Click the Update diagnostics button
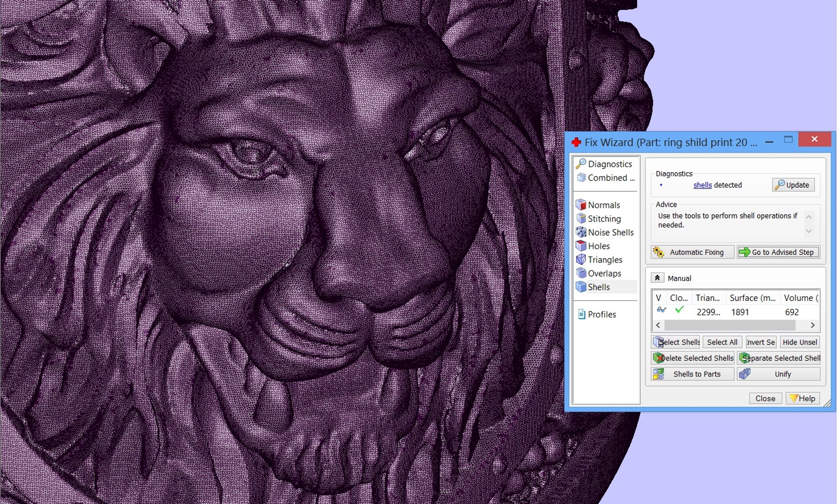The height and width of the screenshot is (504, 837). coord(793,185)
